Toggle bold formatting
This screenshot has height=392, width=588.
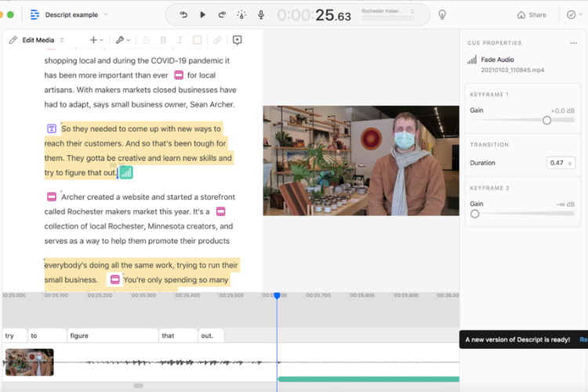click(163, 40)
